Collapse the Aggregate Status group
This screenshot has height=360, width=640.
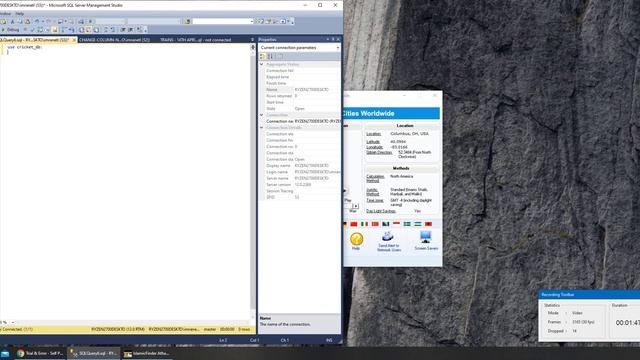tap(262, 64)
